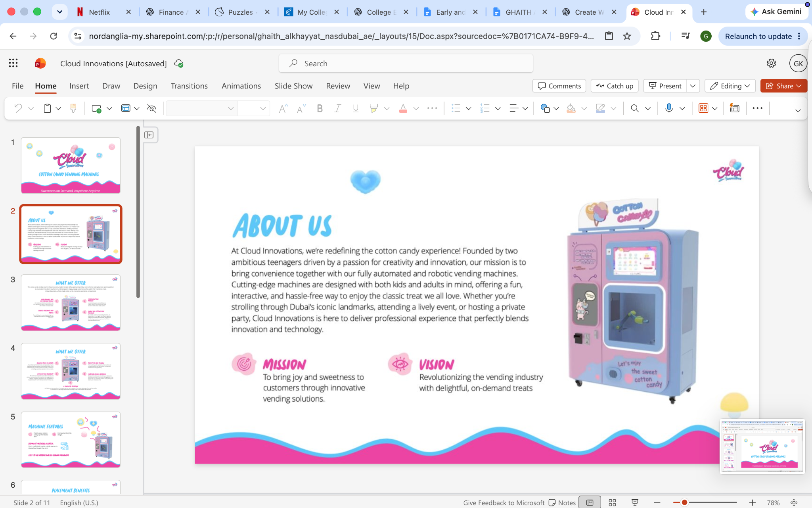Click the Hide Slide crossed-eye icon
Image resolution: width=812 pixels, height=508 pixels.
click(151, 108)
